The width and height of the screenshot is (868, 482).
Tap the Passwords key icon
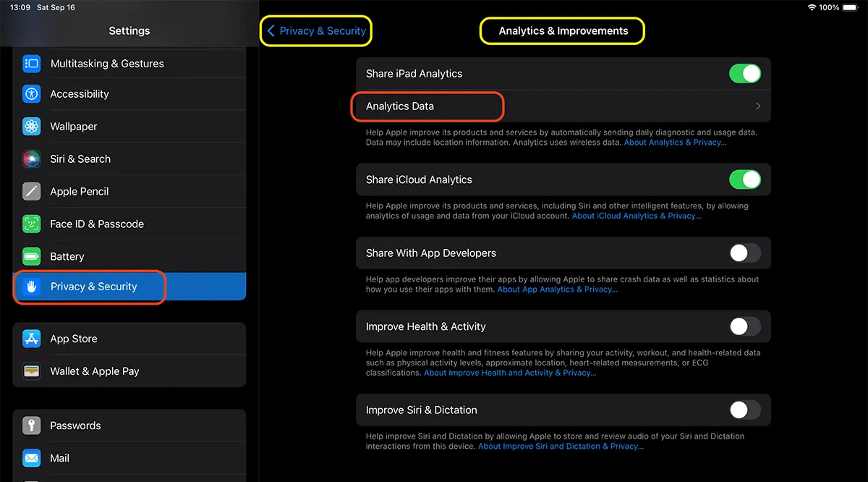[x=31, y=426]
